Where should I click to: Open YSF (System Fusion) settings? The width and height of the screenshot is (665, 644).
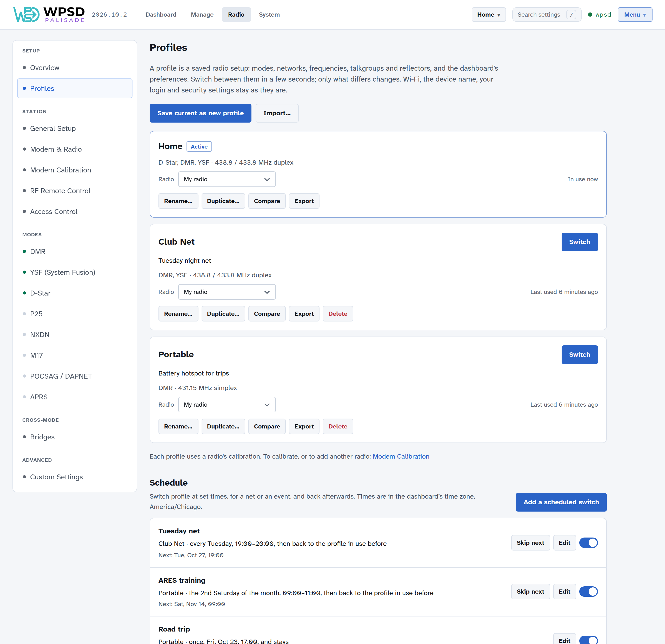pos(75,272)
